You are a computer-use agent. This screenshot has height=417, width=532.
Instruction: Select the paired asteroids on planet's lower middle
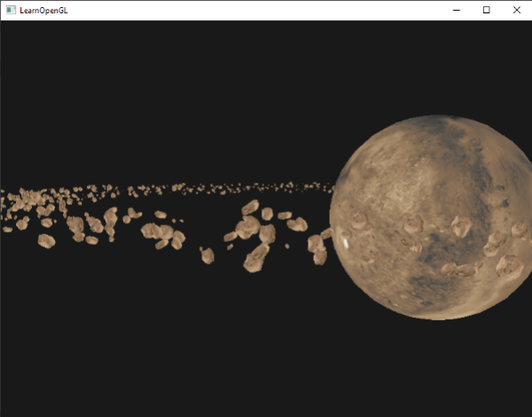pyautogui.click(x=461, y=270)
